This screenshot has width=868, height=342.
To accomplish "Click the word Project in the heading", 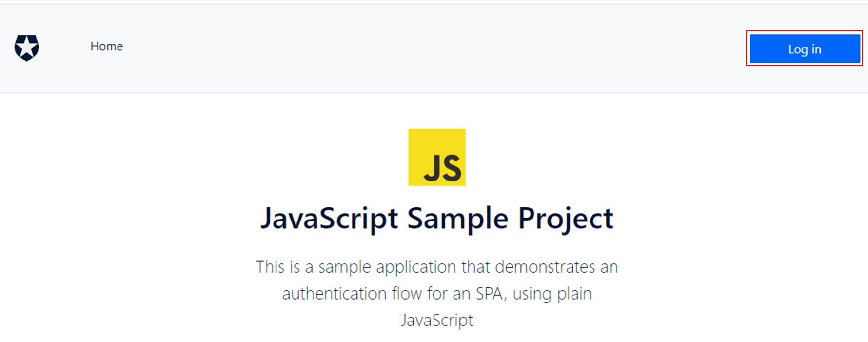I will coord(566,218).
